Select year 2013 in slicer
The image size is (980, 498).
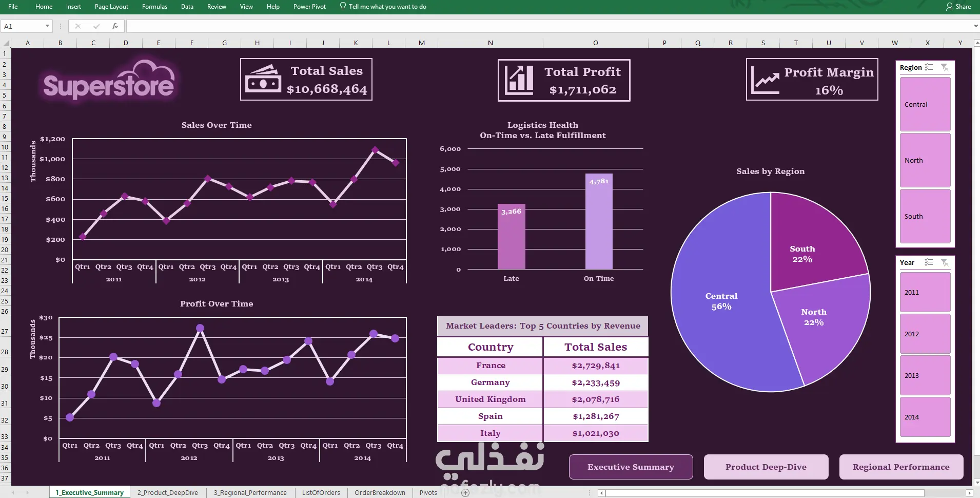925,375
